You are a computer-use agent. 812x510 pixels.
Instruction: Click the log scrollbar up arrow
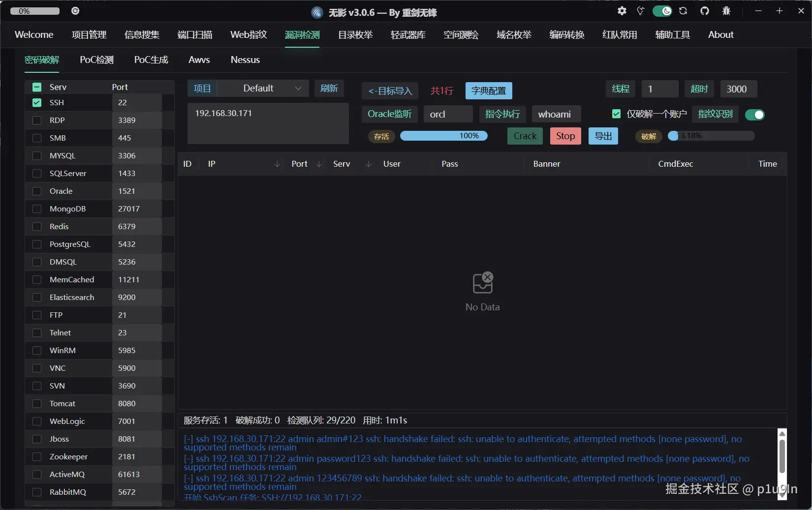(782, 433)
